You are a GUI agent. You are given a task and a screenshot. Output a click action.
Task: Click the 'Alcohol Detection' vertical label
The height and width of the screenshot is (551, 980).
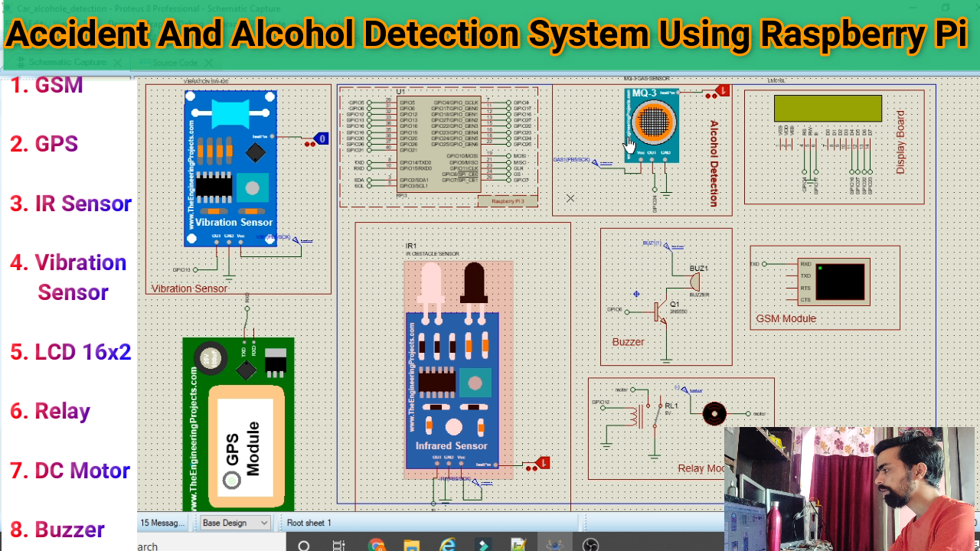point(714,164)
